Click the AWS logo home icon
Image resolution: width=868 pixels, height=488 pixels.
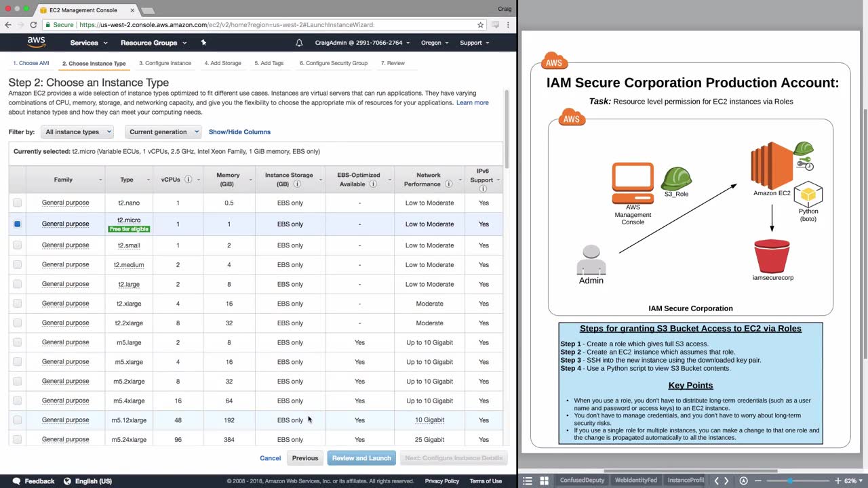[37, 42]
